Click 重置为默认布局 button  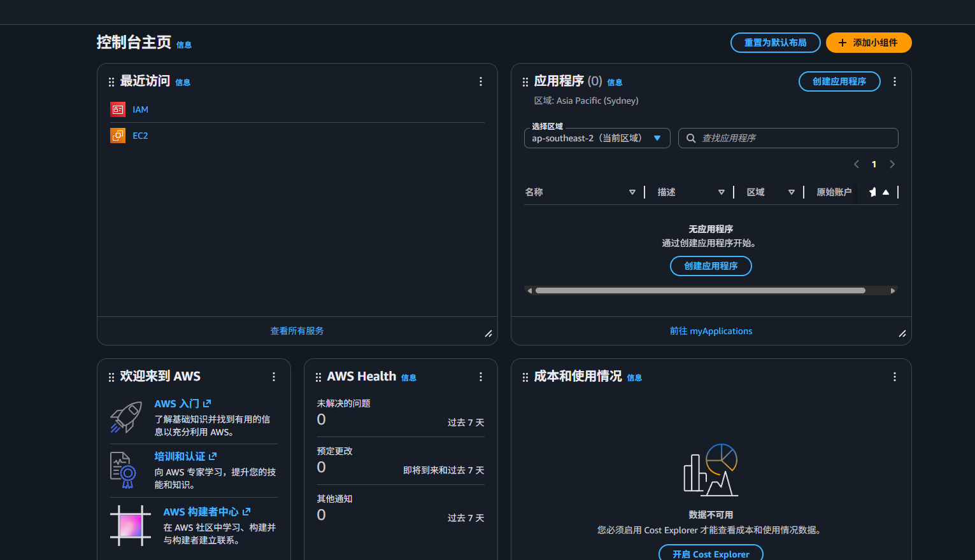[776, 43]
